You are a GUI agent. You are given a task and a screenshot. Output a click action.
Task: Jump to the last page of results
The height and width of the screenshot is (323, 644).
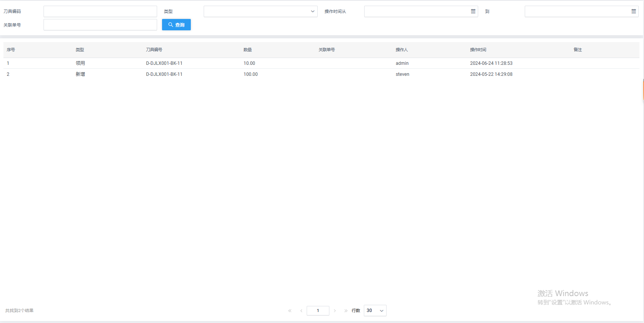[346, 311]
